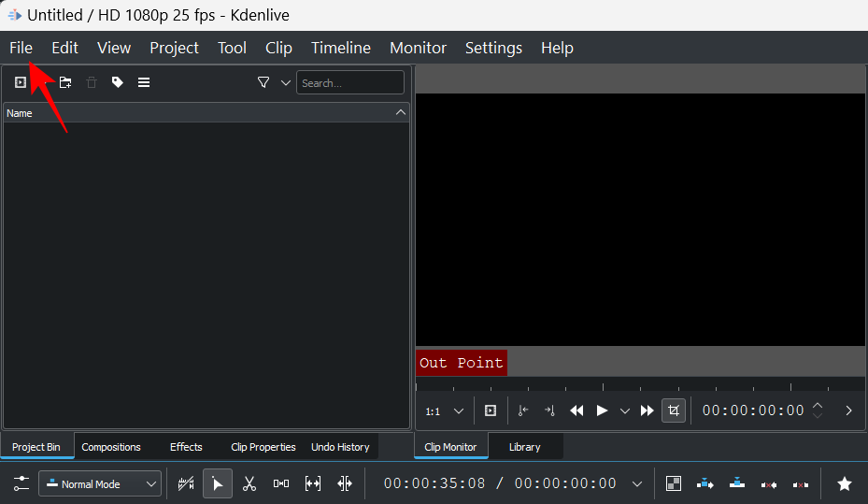
Task: Click the Set Zone In icon in monitor
Action: (523, 410)
